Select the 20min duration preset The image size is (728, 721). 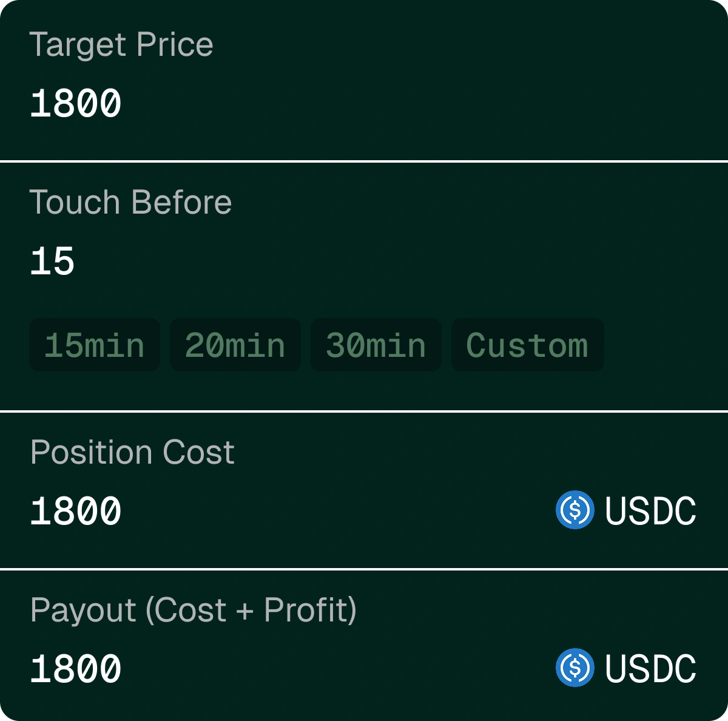pos(235,345)
